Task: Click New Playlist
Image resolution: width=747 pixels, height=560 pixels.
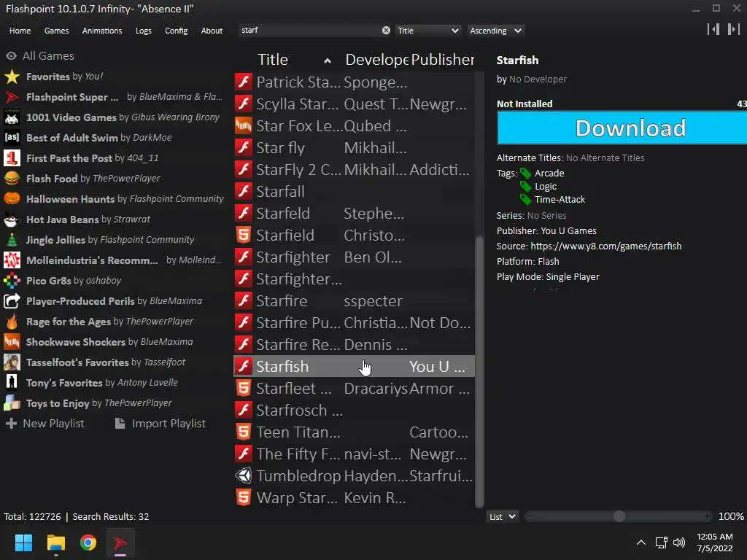Action: (44, 424)
